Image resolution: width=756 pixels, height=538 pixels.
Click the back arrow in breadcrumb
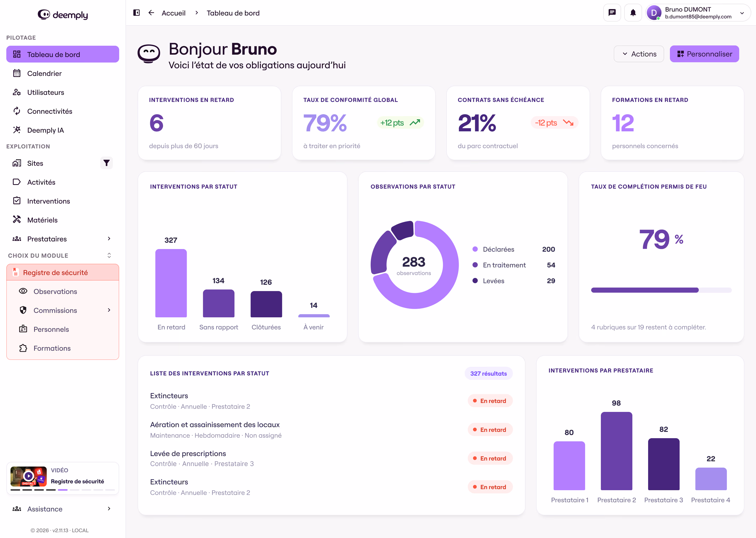tap(151, 13)
